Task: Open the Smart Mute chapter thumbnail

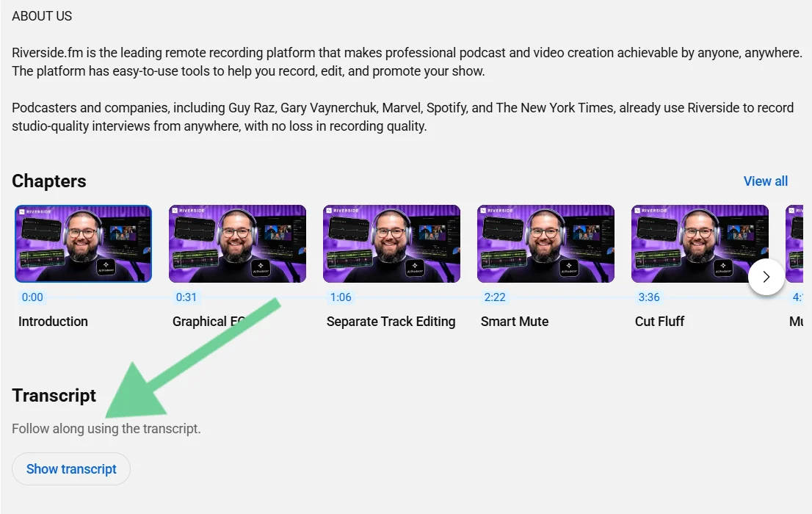Action: point(545,244)
